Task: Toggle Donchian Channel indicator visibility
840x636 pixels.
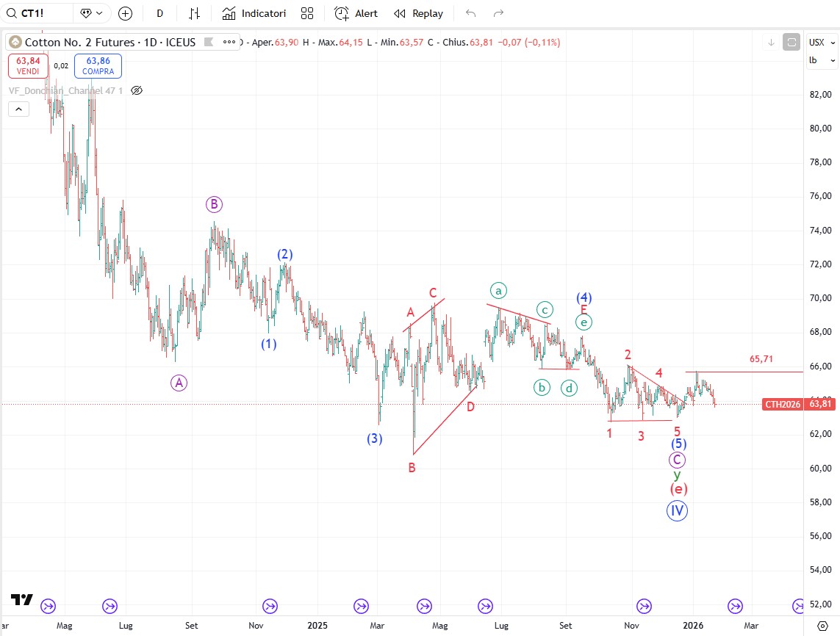Action: (136, 90)
